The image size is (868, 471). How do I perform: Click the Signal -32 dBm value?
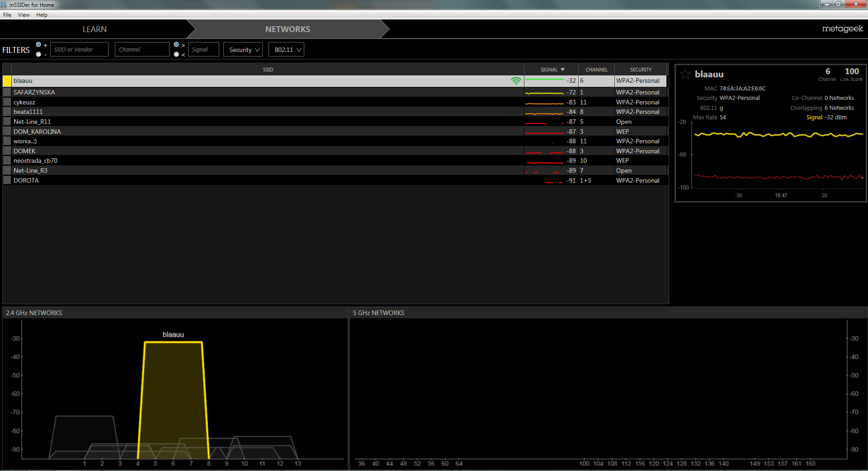click(835, 118)
